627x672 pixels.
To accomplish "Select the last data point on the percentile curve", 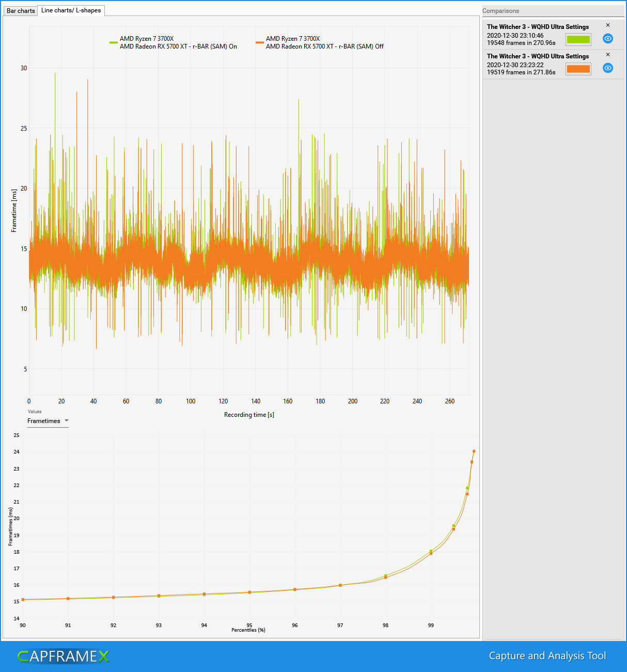I will (x=474, y=451).
